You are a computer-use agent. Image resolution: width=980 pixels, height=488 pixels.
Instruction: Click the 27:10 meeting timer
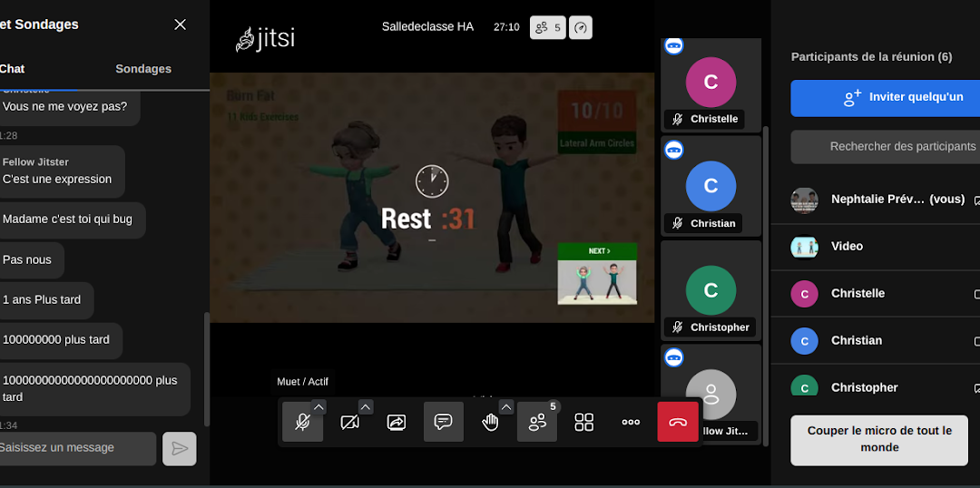[x=506, y=27]
